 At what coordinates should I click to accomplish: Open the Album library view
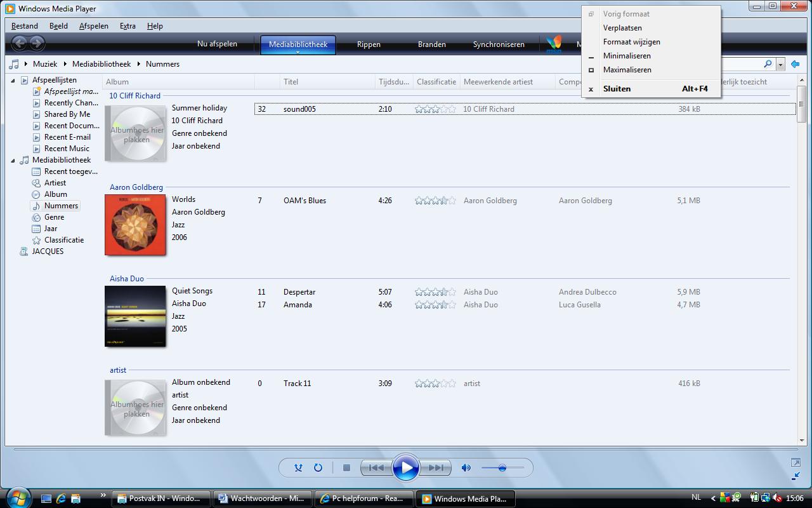[49, 194]
